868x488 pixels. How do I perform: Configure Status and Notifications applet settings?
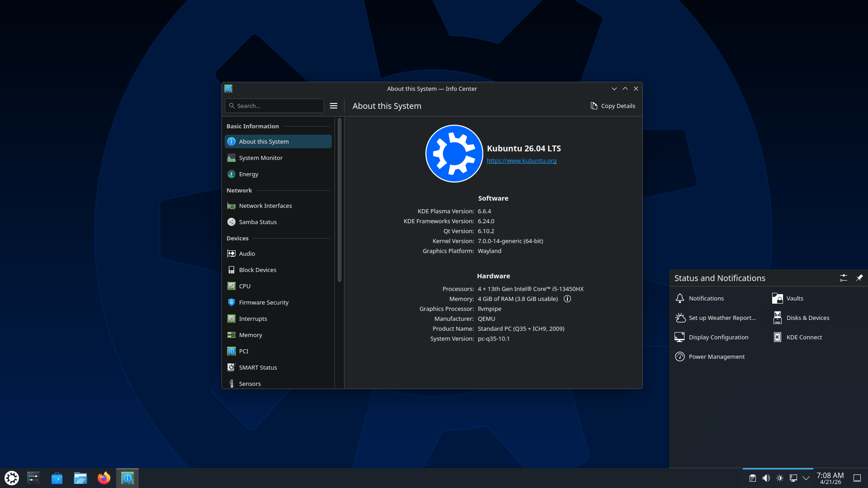[843, 277]
